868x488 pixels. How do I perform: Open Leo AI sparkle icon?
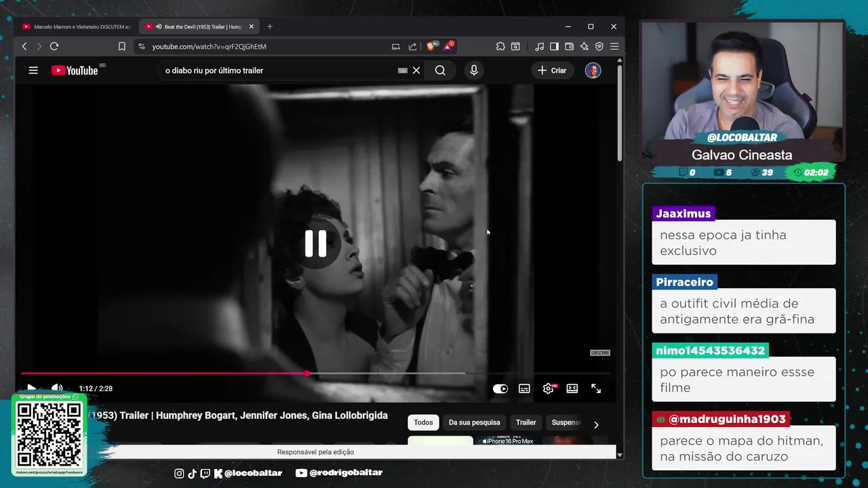[584, 46]
